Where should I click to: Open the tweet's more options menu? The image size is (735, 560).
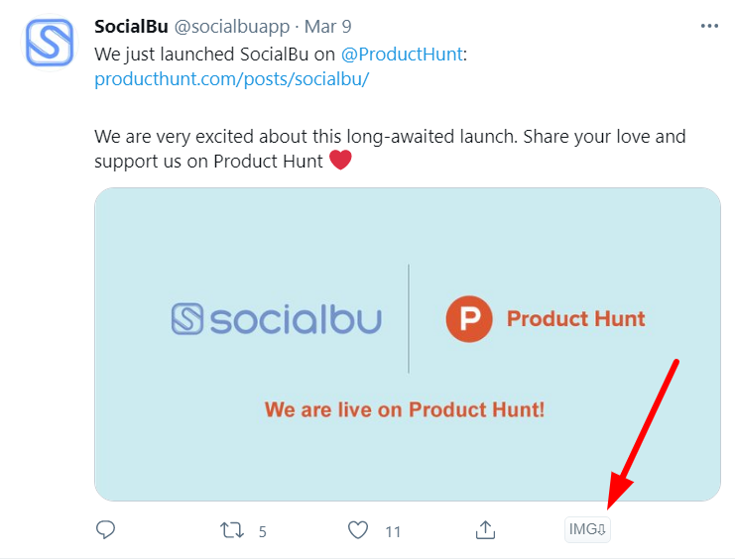click(709, 27)
